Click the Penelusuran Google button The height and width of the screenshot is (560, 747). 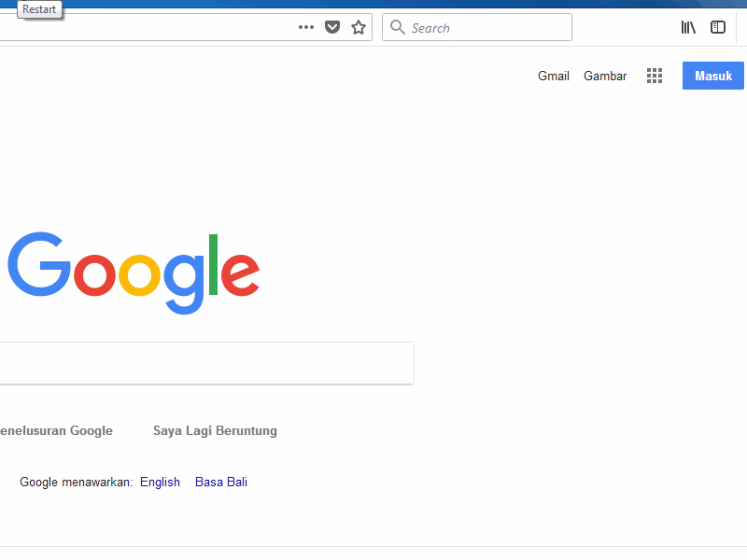(x=56, y=430)
